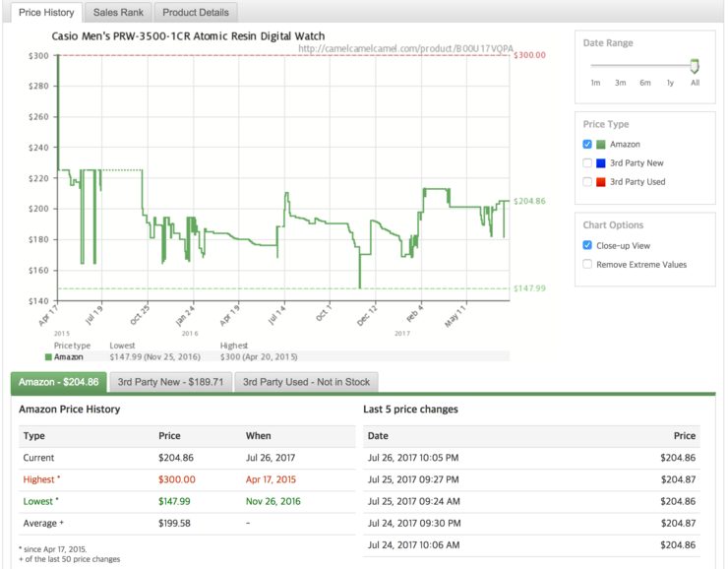
Task: Click the When column header
Action: coord(258,436)
